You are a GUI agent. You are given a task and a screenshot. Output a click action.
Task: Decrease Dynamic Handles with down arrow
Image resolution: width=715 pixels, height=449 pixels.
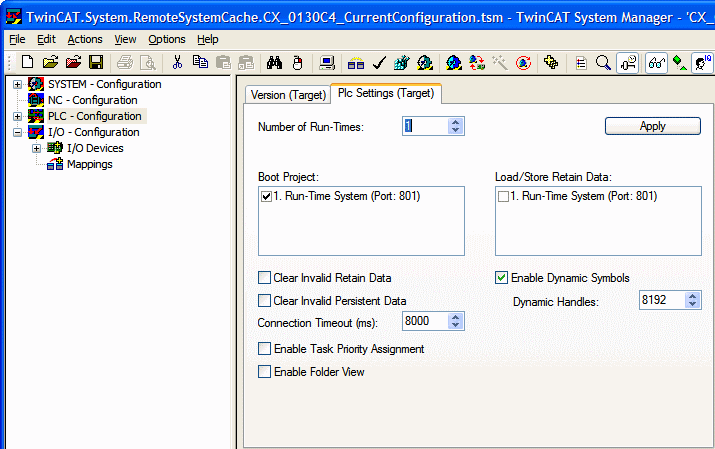[692, 304]
